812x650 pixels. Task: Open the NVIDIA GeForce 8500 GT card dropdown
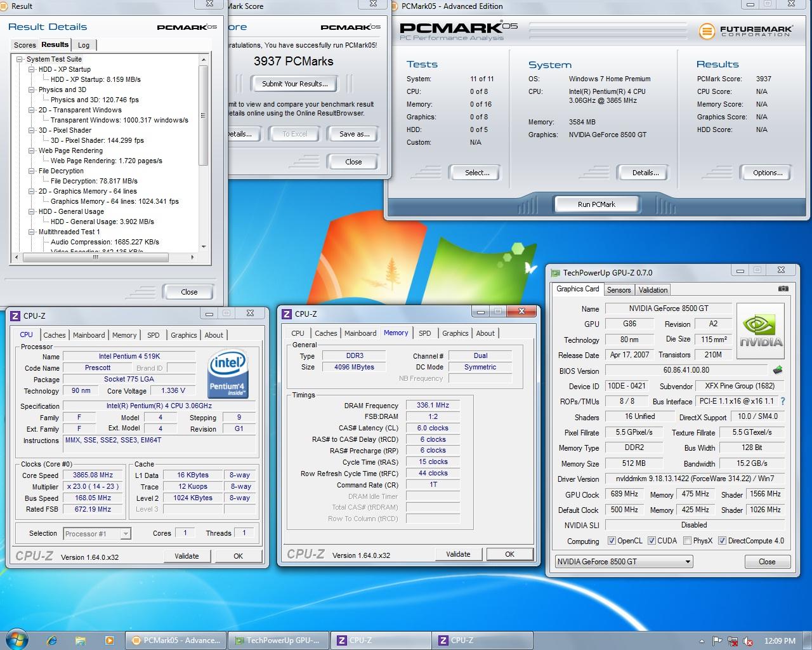(624, 562)
